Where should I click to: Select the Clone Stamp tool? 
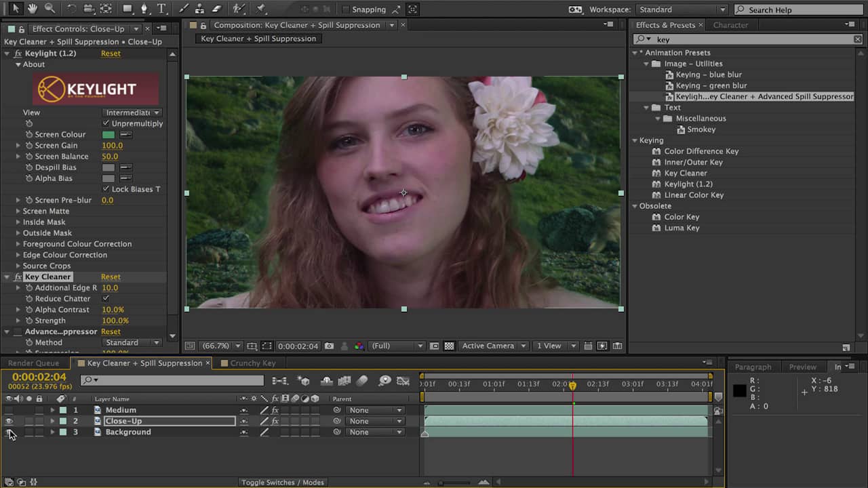click(x=200, y=9)
